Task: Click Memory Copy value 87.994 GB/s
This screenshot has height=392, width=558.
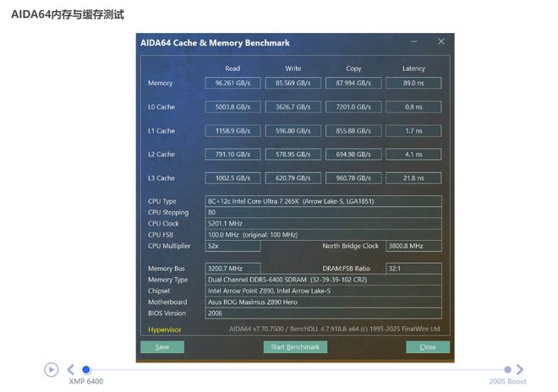Action: tap(353, 83)
